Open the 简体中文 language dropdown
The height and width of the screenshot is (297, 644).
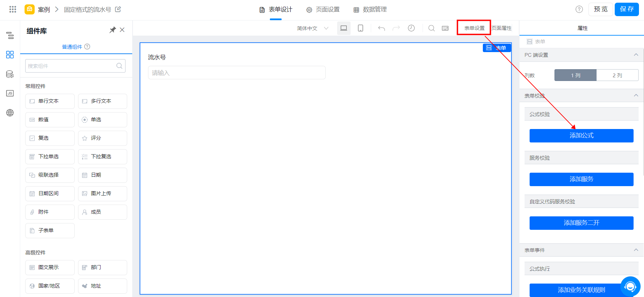click(313, 28)
